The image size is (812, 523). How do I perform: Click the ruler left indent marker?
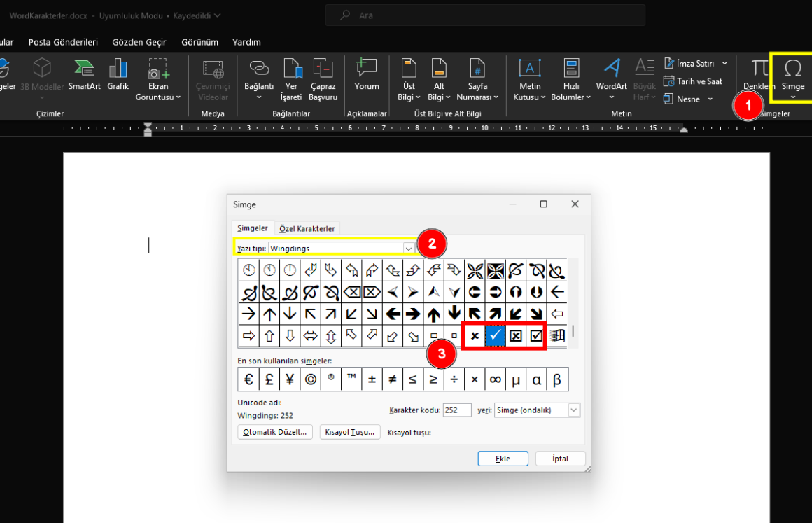click(148, 129)
